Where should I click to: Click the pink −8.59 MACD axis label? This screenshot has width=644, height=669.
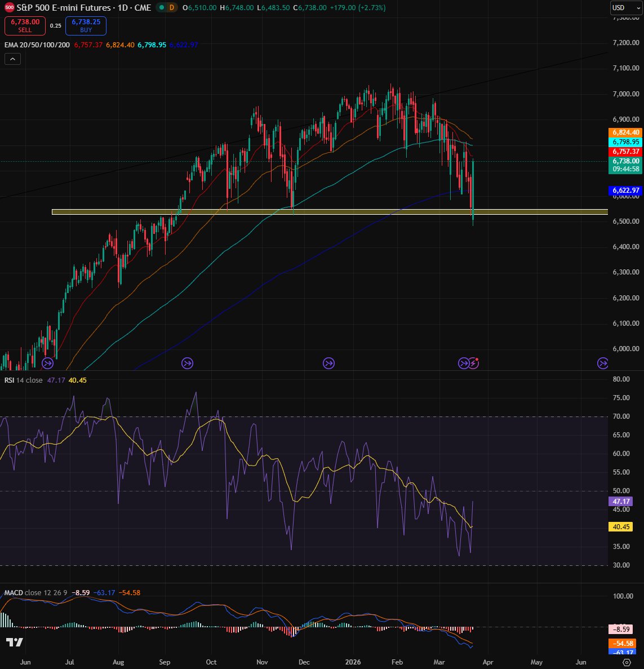tap(621, 629)
